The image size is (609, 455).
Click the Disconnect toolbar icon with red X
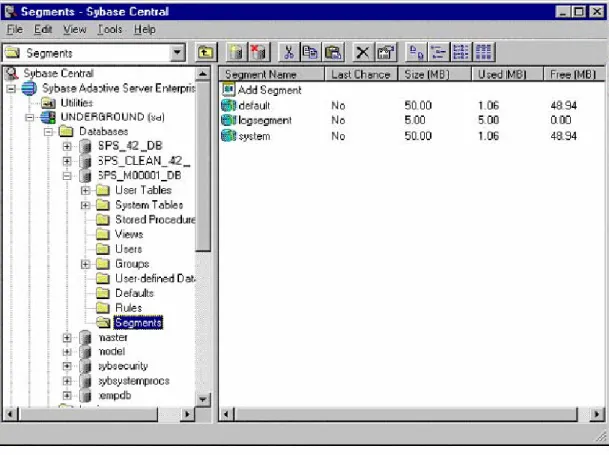tap(259, 52)
